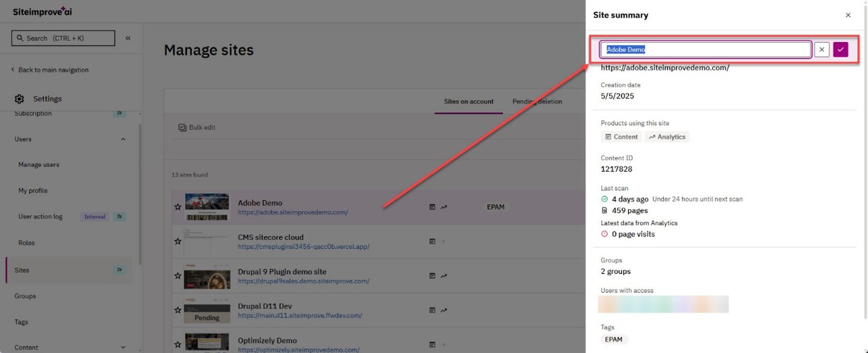Click the EPAM tag under Tags in Site summary

pos(614,340)
